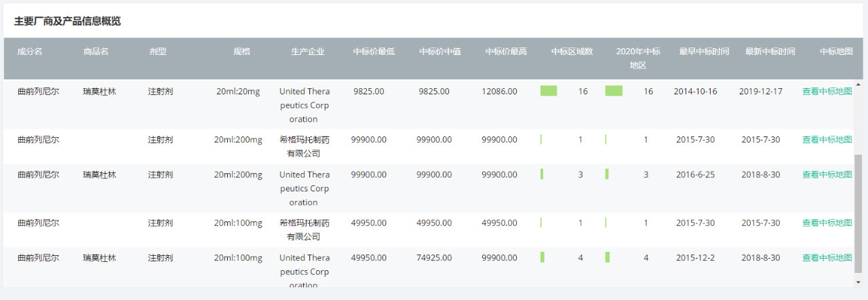View bid map for 希格玛托 20ml:100mg row
This screenshot has width=868, height=300.
point(827,223)
